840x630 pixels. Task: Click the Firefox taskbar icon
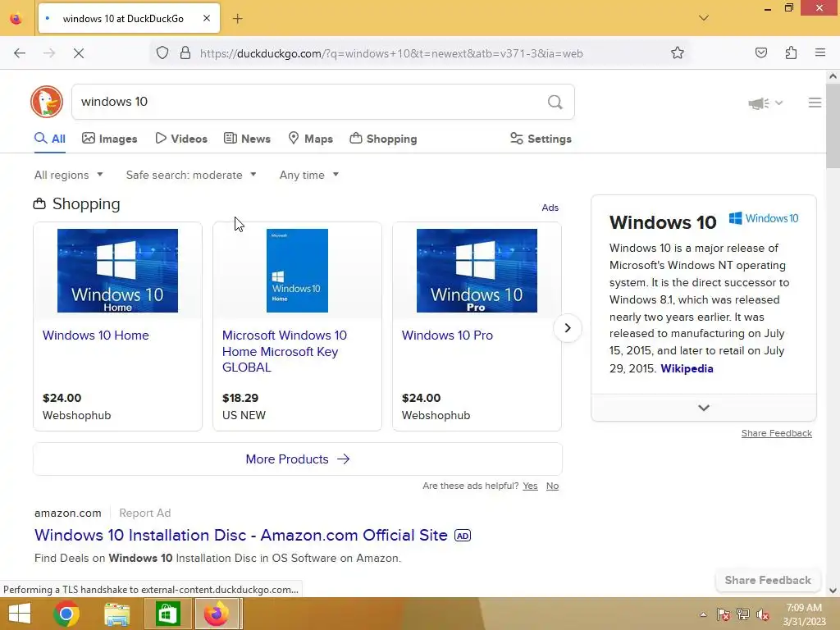coord(217,614)
